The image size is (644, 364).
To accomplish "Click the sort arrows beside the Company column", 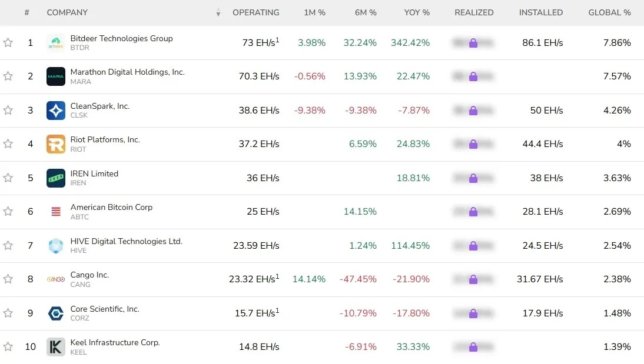I will [218, 12].
